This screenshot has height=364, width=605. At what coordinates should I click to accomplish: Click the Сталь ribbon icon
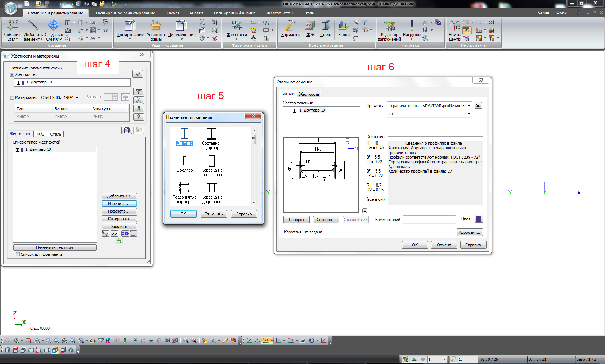point(326,26)
